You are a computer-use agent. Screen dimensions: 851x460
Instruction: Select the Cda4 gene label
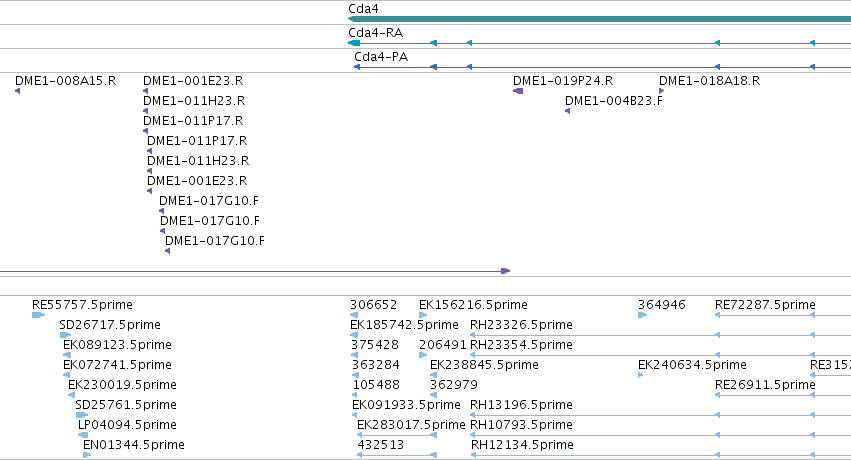pyautogui.click(x=363, y=9)
